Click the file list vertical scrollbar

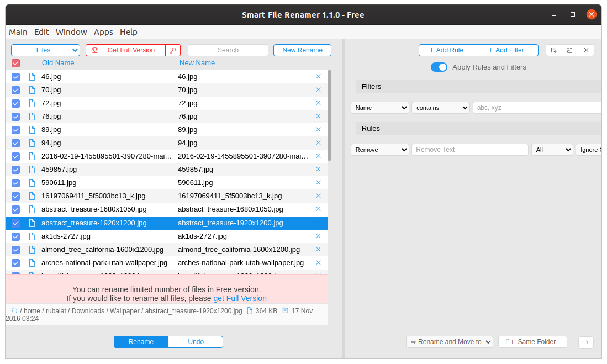tap(330, 115)
